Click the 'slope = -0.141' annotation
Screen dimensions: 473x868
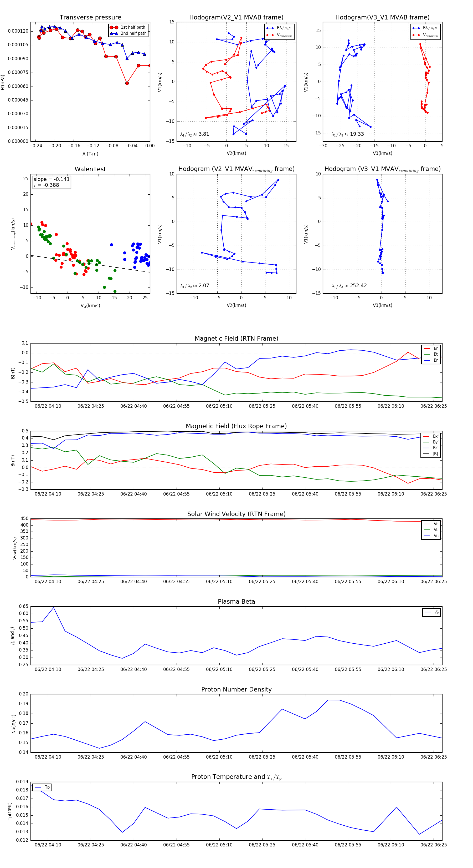pos(52,179)
